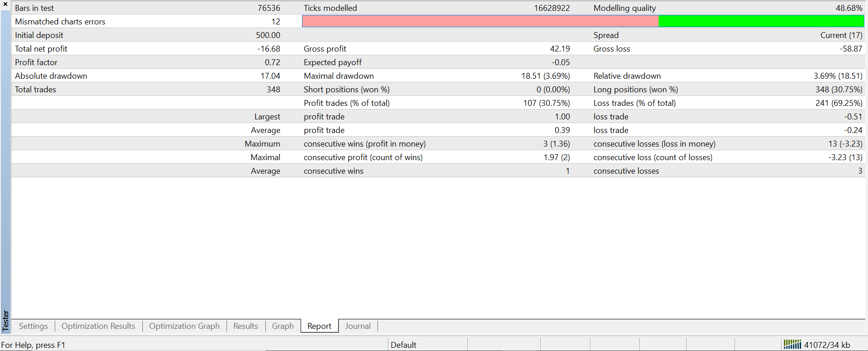868x351 pixels.
Task: Open the Settings tab
Action: pos(33,326)
